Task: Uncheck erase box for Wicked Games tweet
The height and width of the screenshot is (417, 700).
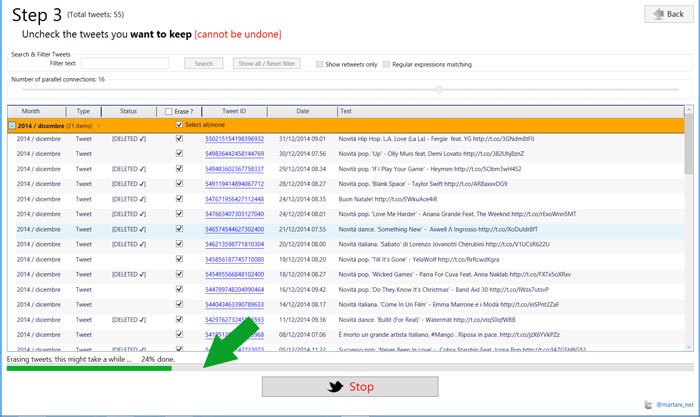Action: tap(179, 275)
